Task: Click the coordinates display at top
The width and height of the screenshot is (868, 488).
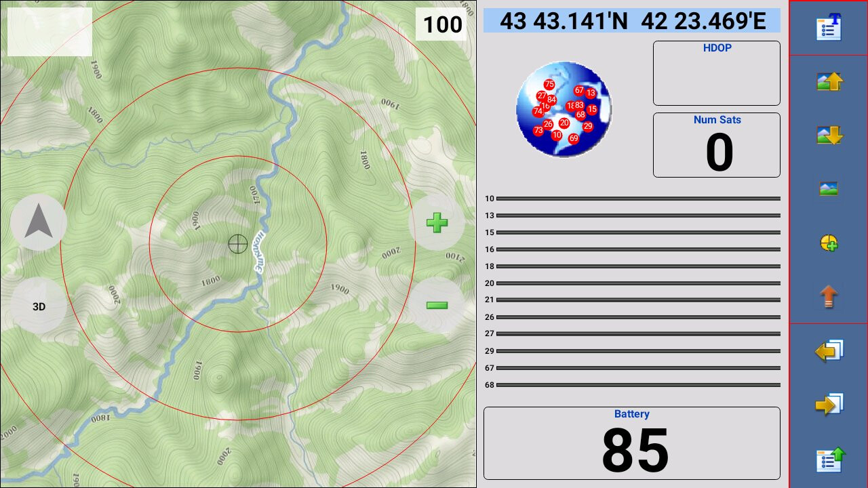Action: [x=632, y=21]
